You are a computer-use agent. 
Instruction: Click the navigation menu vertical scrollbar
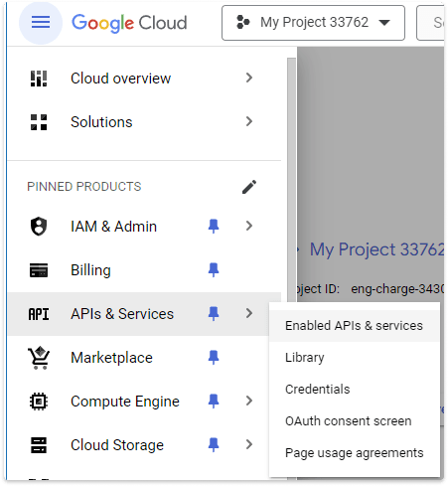point(292,179)
